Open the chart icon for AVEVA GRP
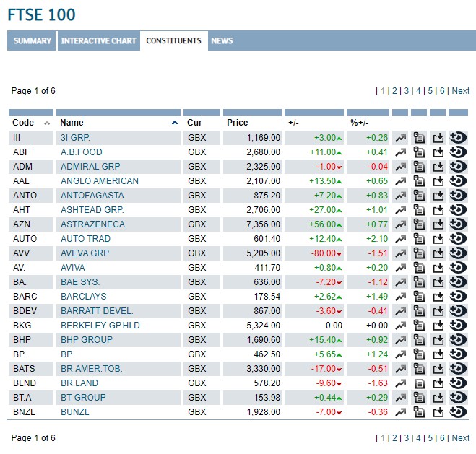This screenshot has width=476, height=454. click(x=400, y=253)
